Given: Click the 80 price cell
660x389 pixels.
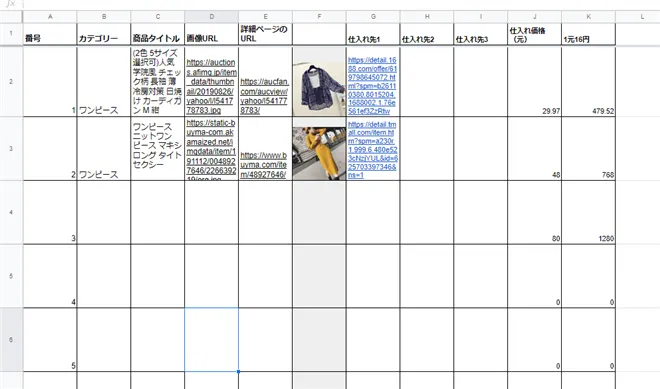Looking at the screenshot, I should [535, 213].
